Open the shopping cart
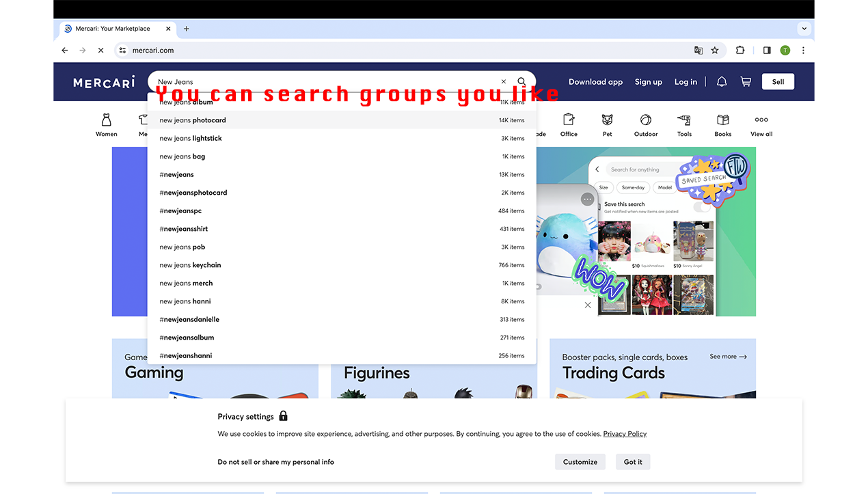Viewport: 868px width, 494px height. tap(746, 81)
